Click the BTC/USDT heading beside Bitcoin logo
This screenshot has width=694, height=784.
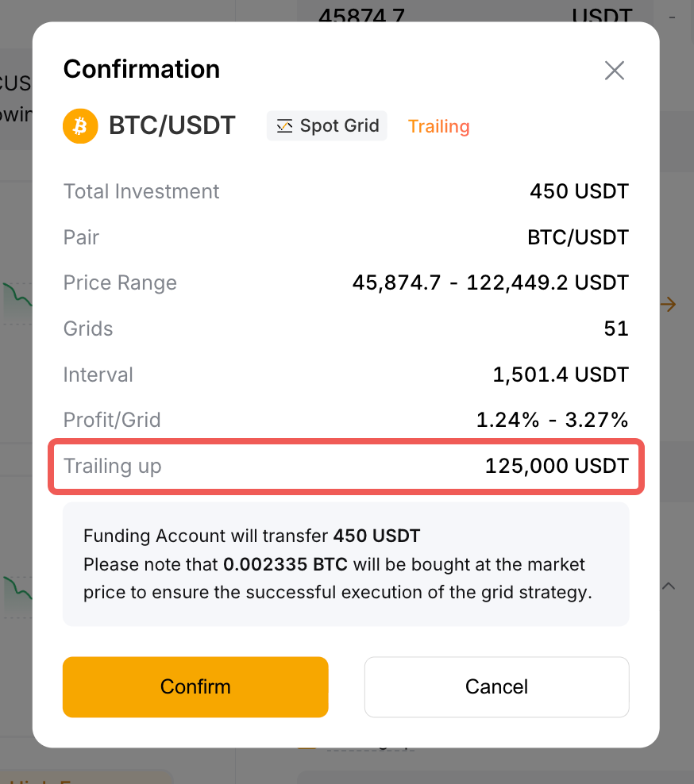coord(172,125)
